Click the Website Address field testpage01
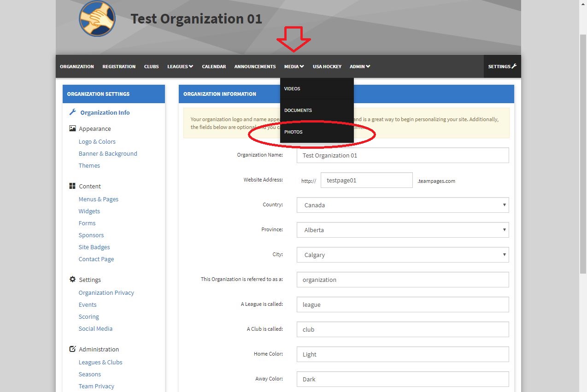This screenshot has height=392, width=587. [366, 180]
